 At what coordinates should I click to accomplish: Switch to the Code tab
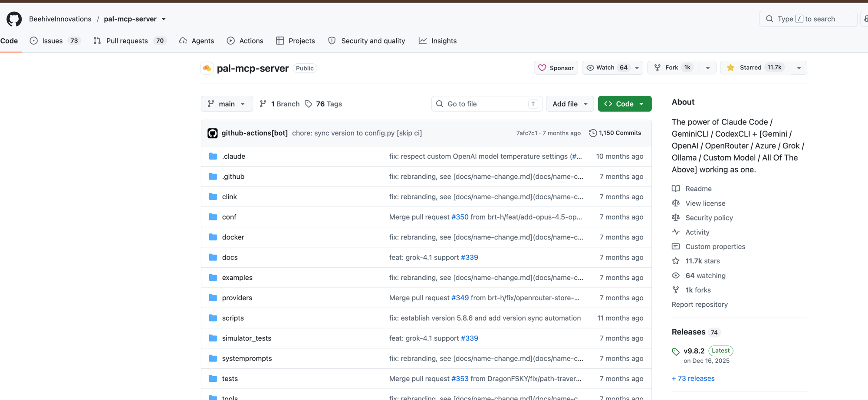(9, 41)
